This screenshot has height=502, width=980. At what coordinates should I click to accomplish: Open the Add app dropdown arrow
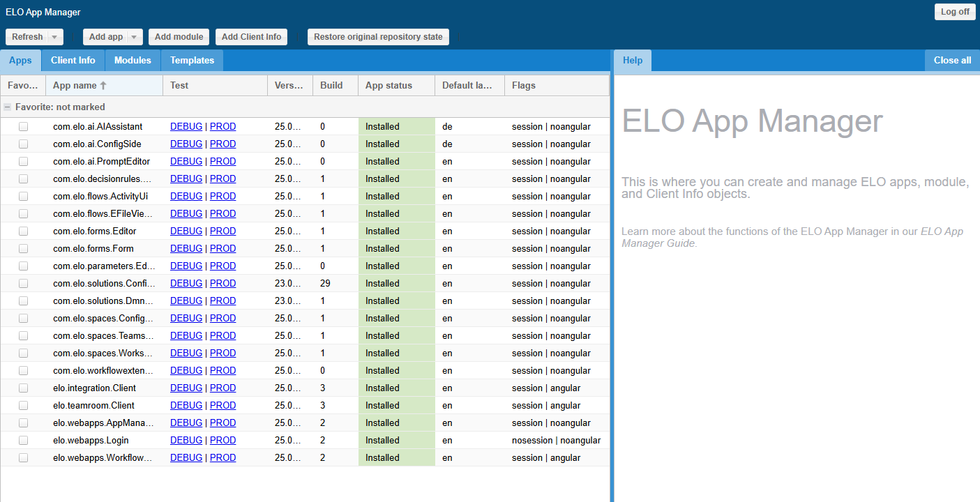tap(135, 37)
